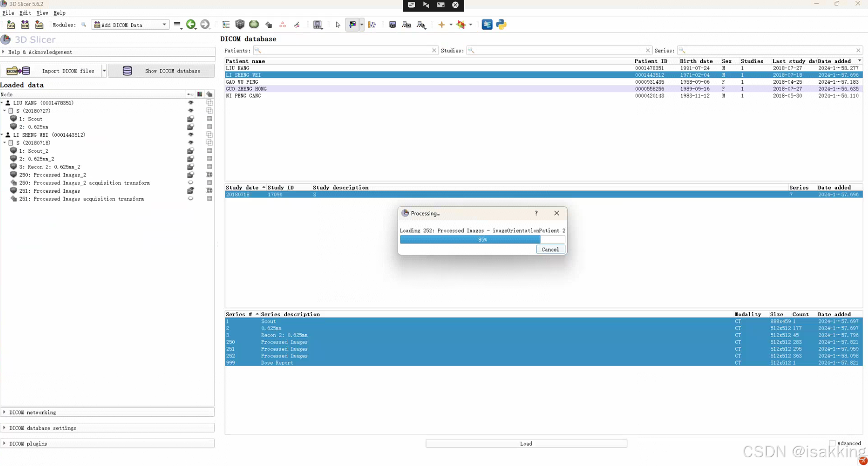Open the Import DICOM files dropdown arrow
This screenshot has height=466, width=868.
tap(104, 71)
